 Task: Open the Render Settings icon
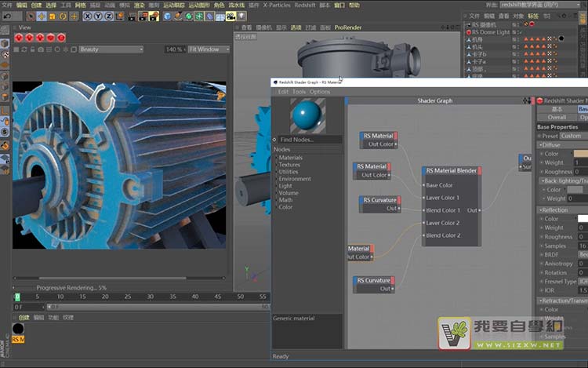154,16
